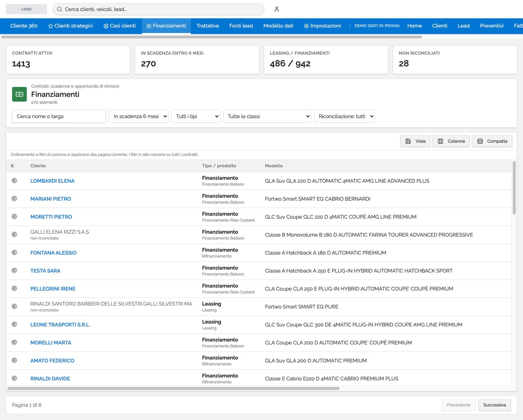This screenshot has width=523, height=420.
Task: Click the global Cerca clienti search box
Action: (159, 9)
